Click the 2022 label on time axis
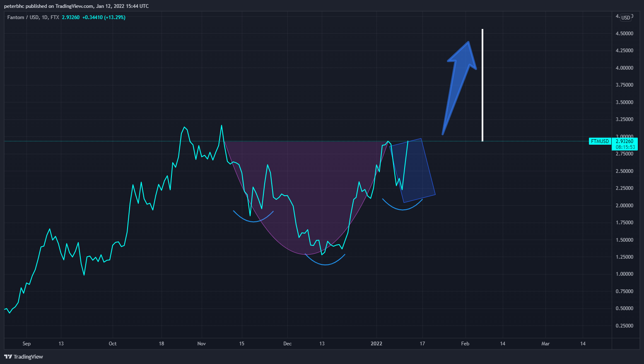Image resolution: width=644 pixels, height=364 pixels. coord(376,344)
